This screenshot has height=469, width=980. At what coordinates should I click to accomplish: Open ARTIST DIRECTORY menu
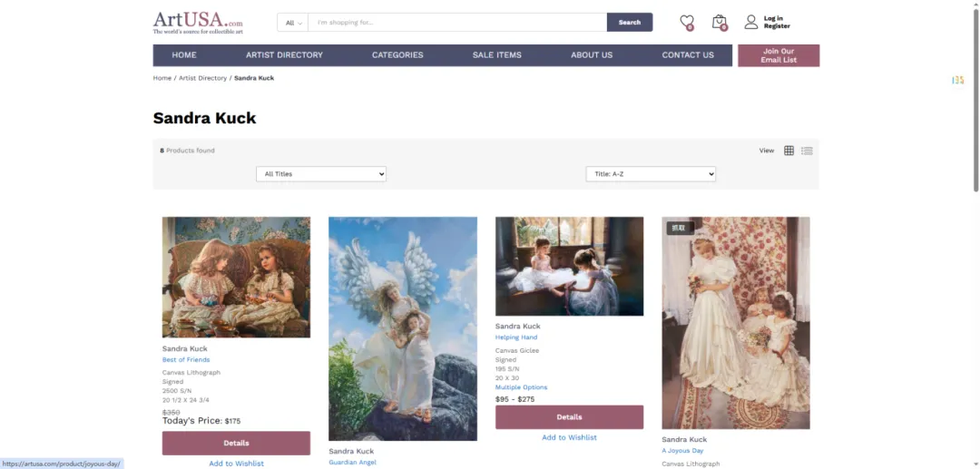coord(284,55)
